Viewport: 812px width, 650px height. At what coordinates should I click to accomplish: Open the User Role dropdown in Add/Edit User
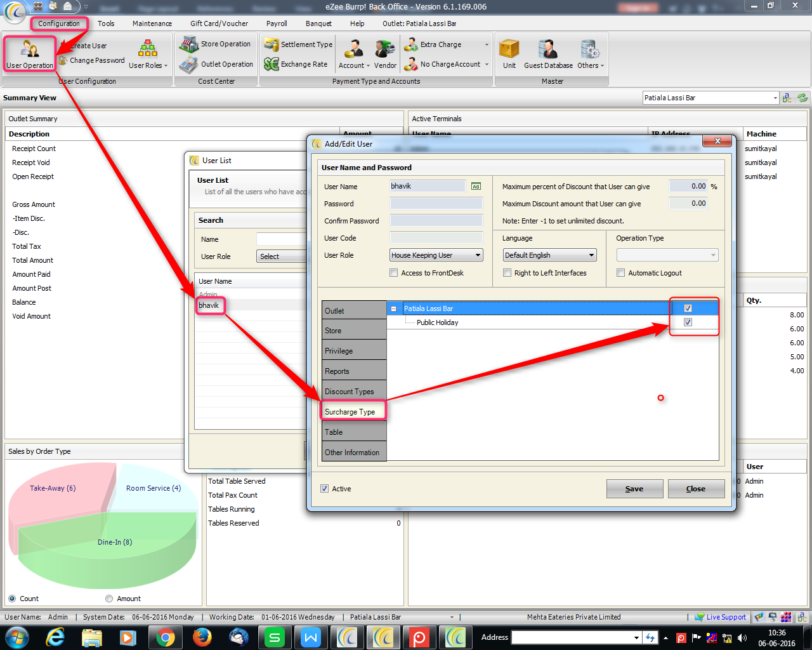tap(436, 255)
